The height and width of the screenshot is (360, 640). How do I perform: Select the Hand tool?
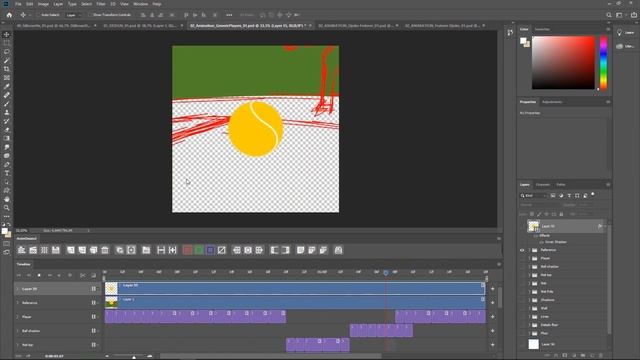point(7,199)
